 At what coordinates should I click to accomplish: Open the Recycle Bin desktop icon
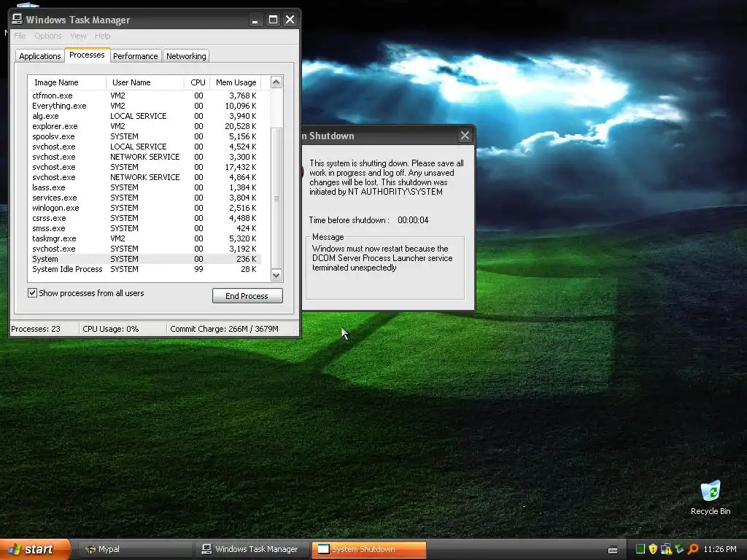711,497
